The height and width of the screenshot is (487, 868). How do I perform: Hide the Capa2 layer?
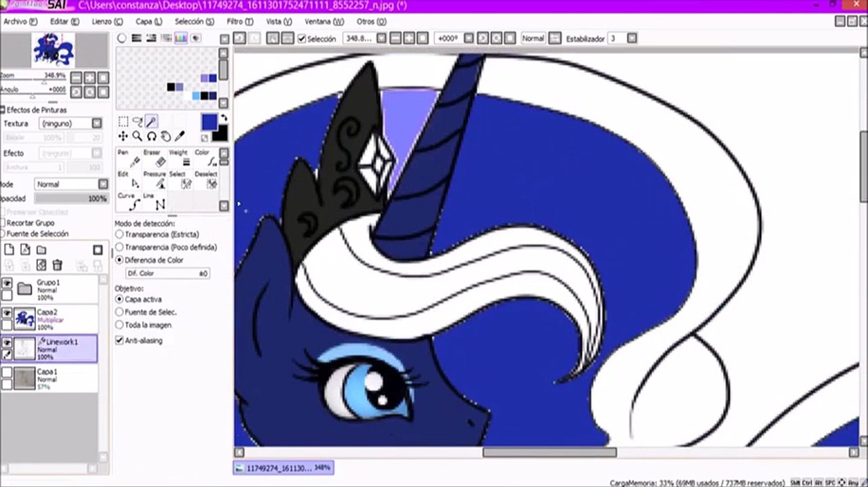point(7,312)
